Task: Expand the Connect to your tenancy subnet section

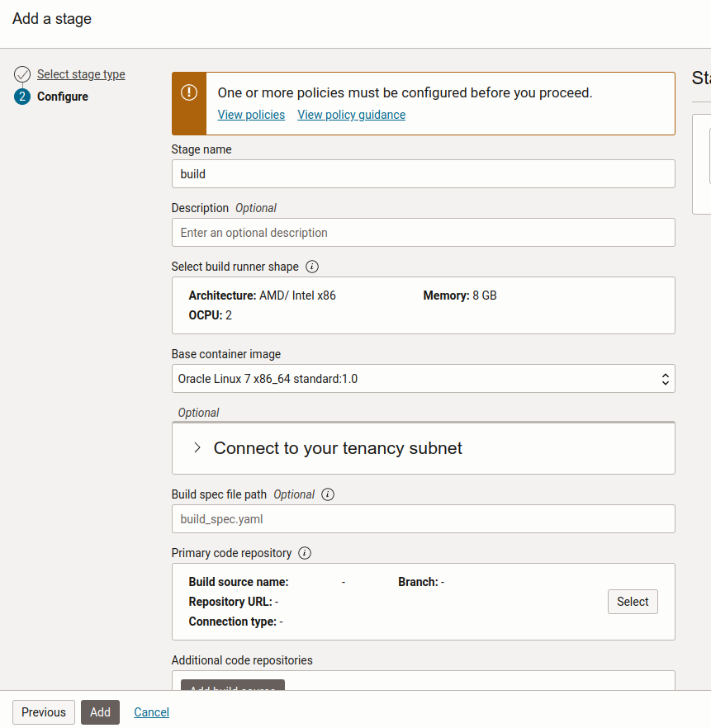Action: click(x=198, y=447)
